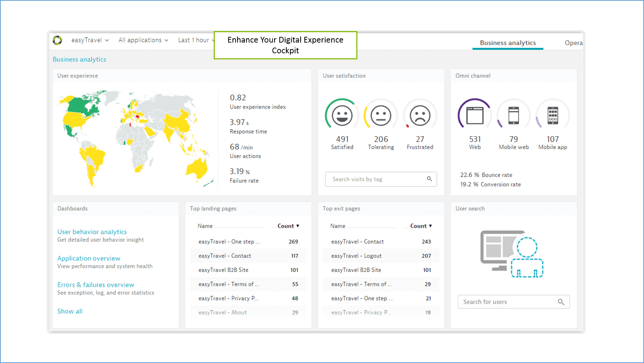Open the Business analytics breadcrumb link
644x363 pixels.
point(79,59)
